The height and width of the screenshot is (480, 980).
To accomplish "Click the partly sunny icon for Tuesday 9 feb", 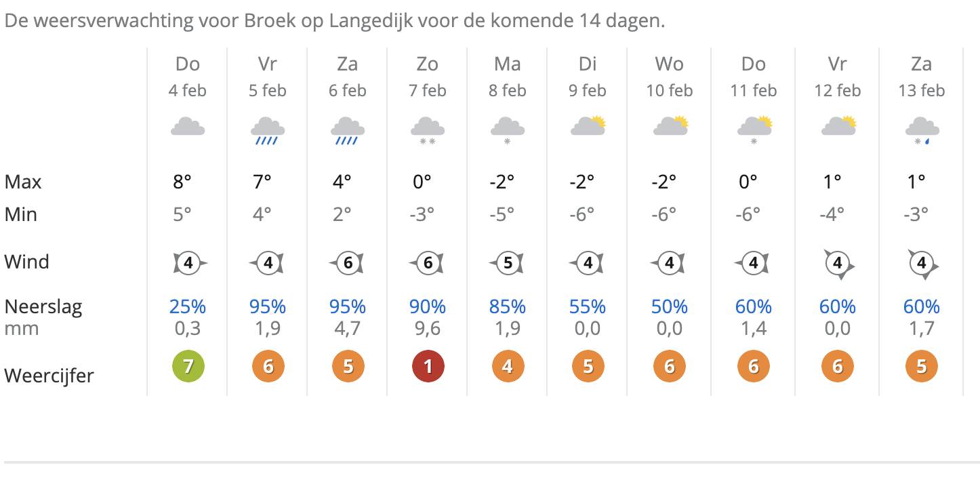I will coord(588,127).
